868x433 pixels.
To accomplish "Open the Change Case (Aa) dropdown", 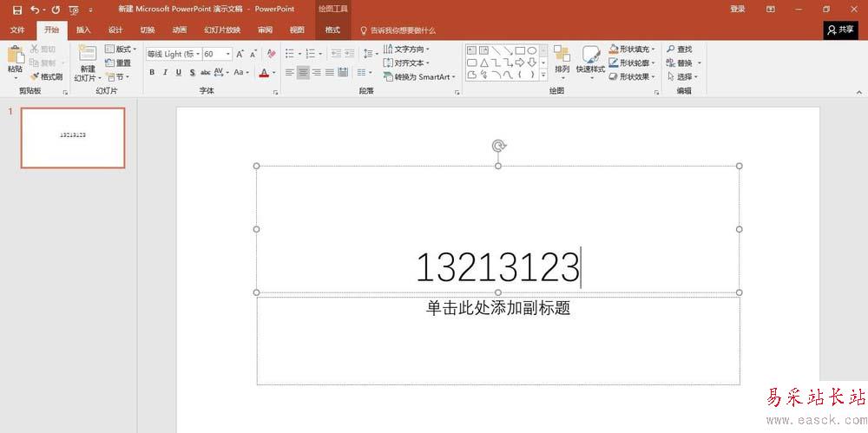I will [240, 72].
